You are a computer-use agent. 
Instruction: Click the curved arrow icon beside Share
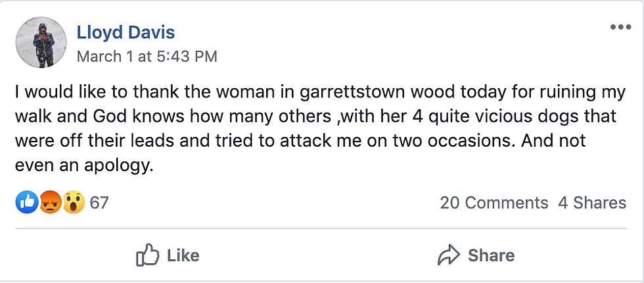449,255
